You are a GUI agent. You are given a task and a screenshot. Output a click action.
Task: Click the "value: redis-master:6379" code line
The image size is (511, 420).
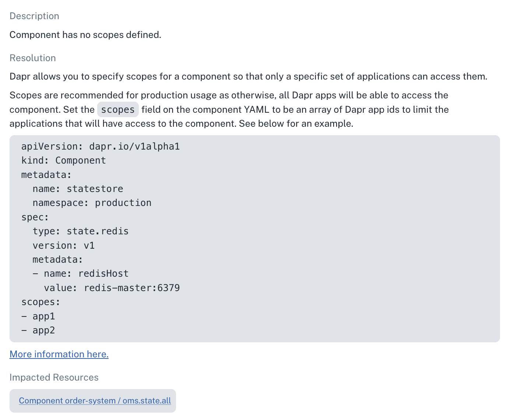click(x=112, y=288)
